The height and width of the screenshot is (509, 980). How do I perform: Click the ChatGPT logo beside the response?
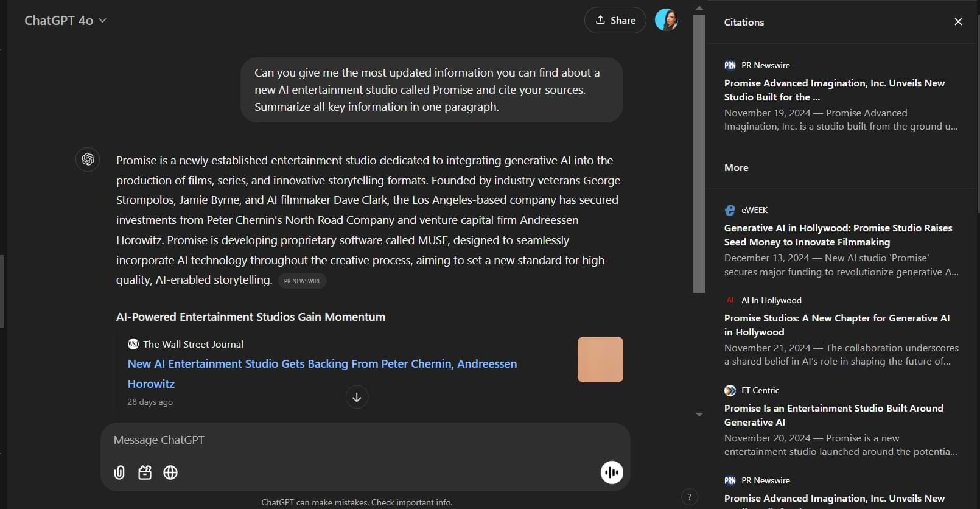pyautogui.click(x=88, y=160)
